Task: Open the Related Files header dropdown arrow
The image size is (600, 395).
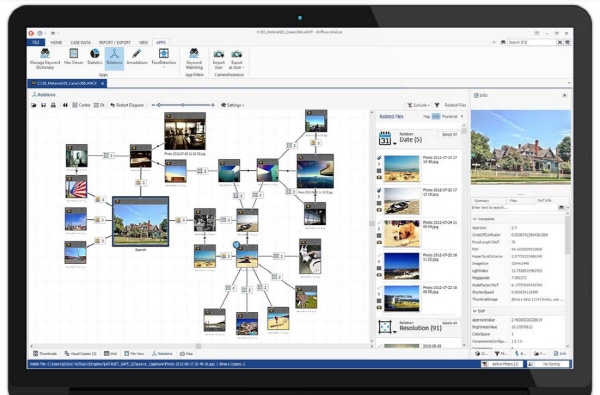Action: (462, 116)
